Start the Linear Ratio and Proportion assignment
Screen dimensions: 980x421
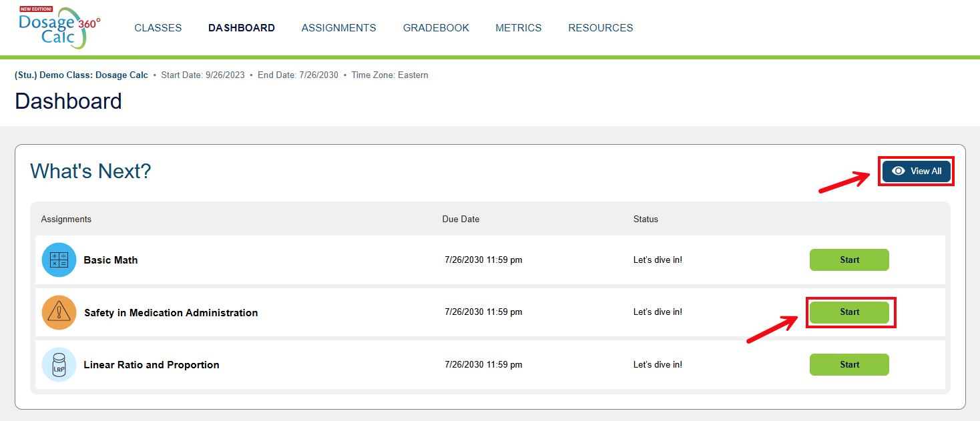849,364
